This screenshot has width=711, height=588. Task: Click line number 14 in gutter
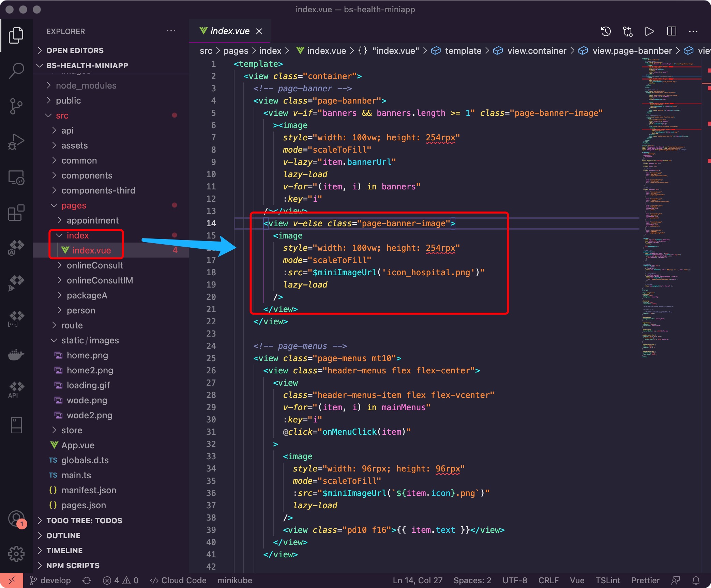point(211,223)
